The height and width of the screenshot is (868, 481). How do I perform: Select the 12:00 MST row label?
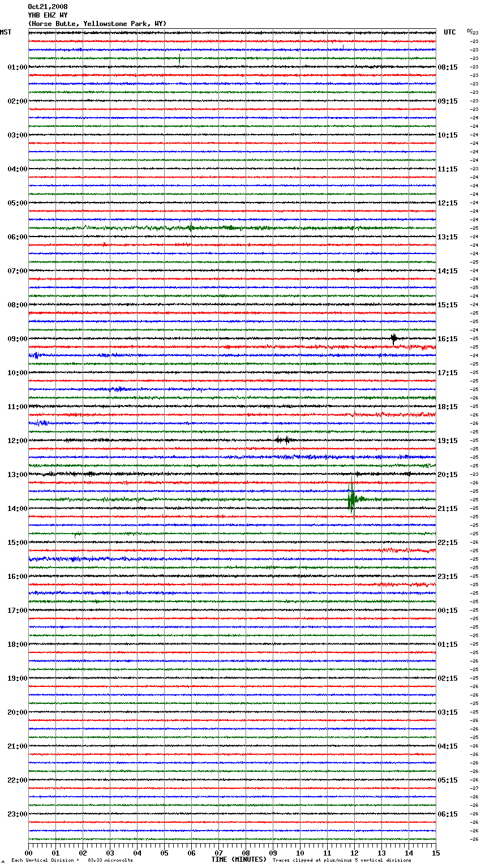[x=18, y=441]
